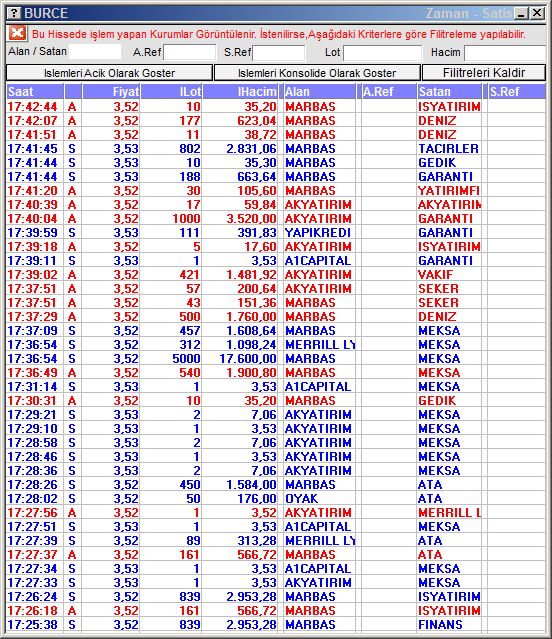Viewport: 552px width, 639px height.
Task: Click Islemleri Konsolide Olarak Goster button
Action: tap(317, 73)
